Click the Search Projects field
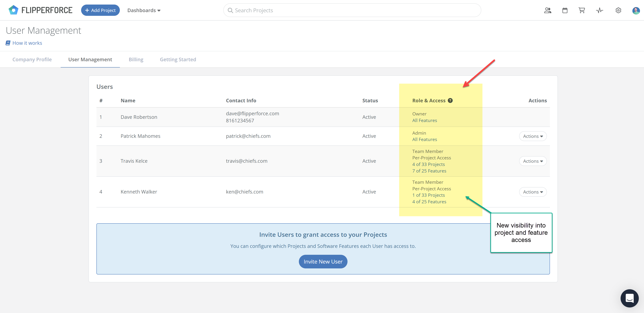644x313 pixels. (352, 10)
